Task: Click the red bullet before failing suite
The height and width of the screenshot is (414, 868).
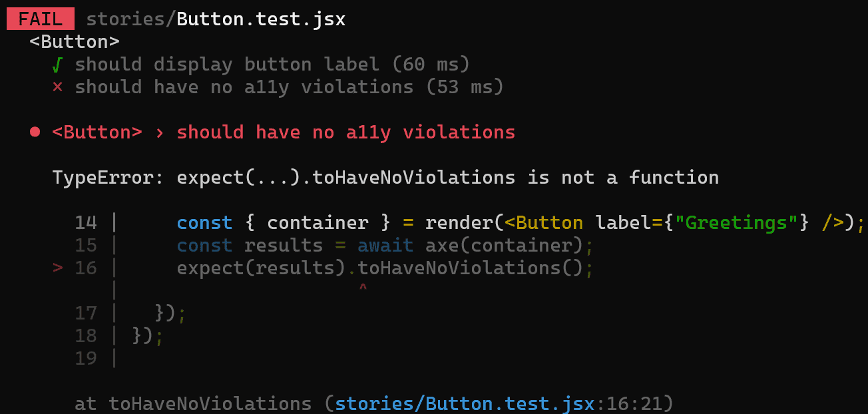Action: (35, 132)
